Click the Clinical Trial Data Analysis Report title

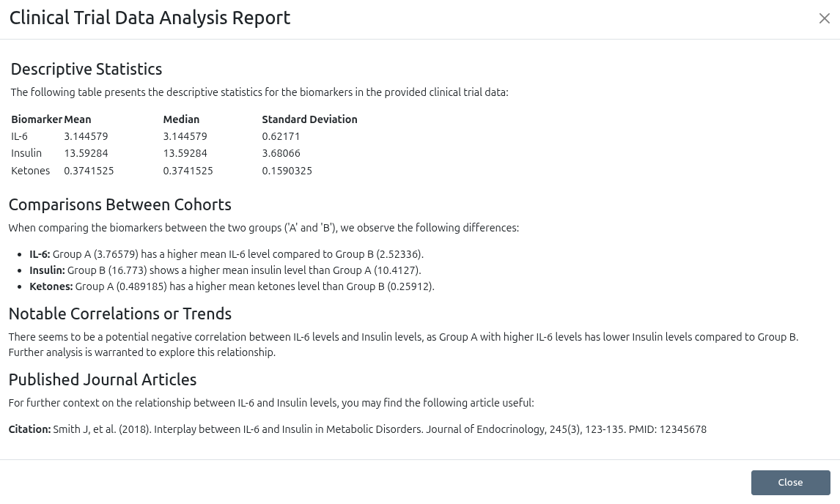pos(150,18)
